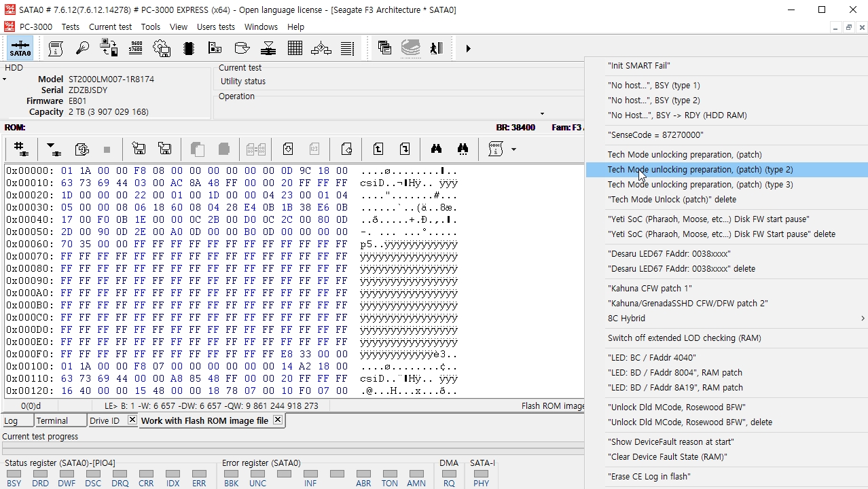Viewport: 868px width, 489px height.
Task: Click the lined list icon in top toolbar
Action: pyautogui.click(x=347, y=48)
